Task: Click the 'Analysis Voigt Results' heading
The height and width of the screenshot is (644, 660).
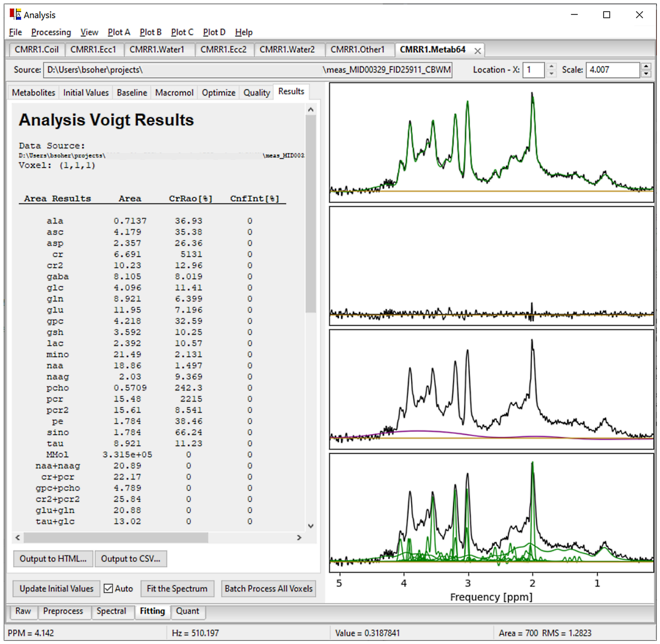Action: (106, 120)
